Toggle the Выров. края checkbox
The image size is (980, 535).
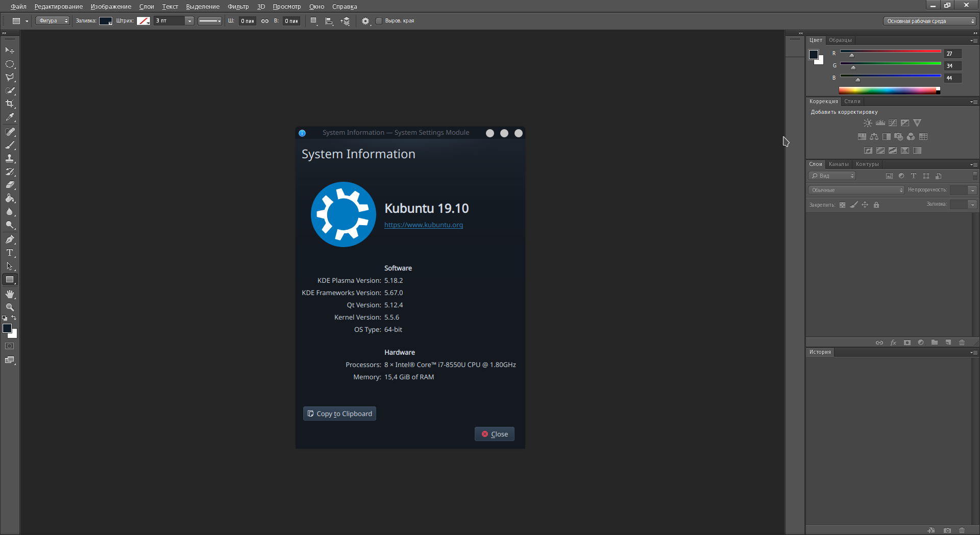click(379, 21)
